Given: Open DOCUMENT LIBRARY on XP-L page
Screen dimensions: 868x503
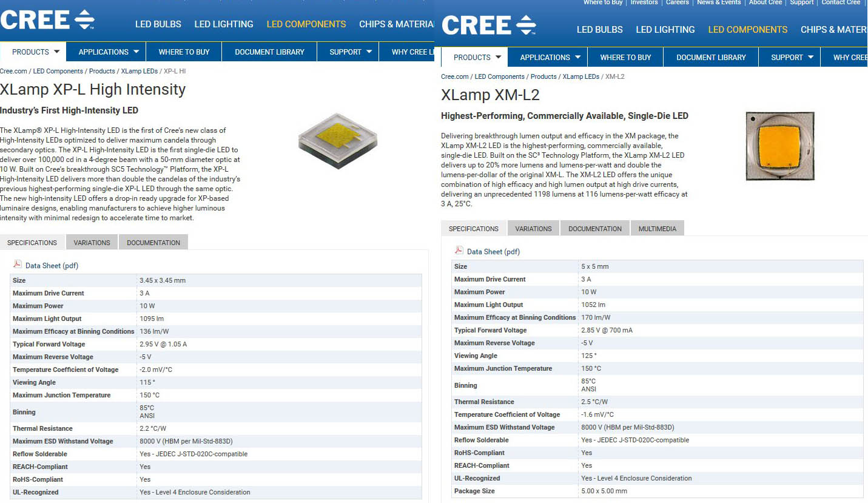Looking at the screenshot, I should [269, 52].
